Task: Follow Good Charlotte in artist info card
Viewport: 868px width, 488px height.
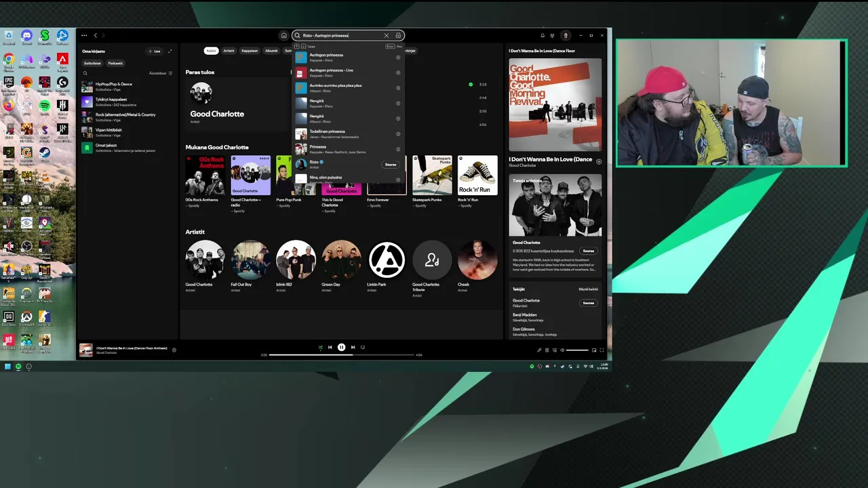Action: point(589,251)
